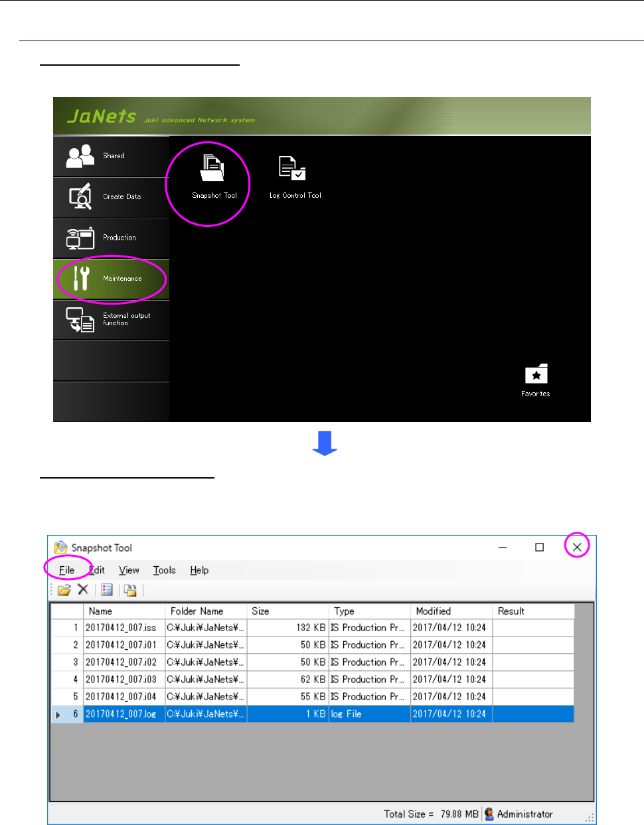Viewport: 644px width, 825px height.
Task: Switch to the Production category
Action: [112, 238]
